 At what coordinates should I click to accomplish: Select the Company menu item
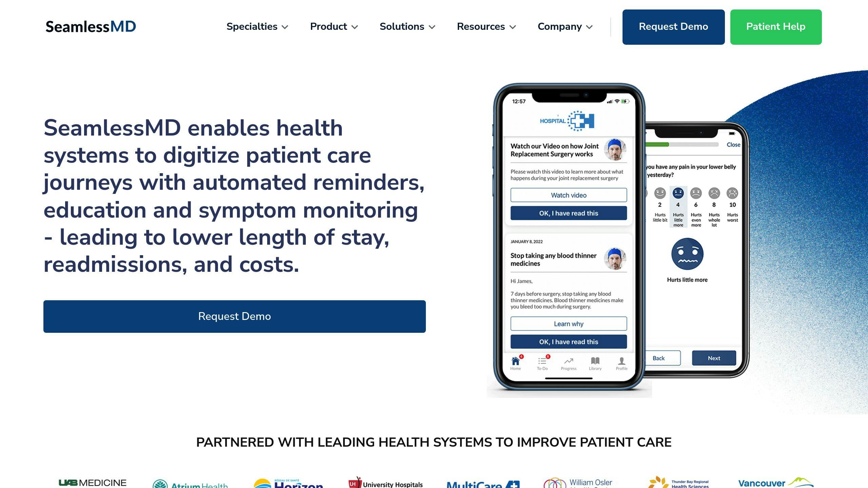tap(565, 26)
